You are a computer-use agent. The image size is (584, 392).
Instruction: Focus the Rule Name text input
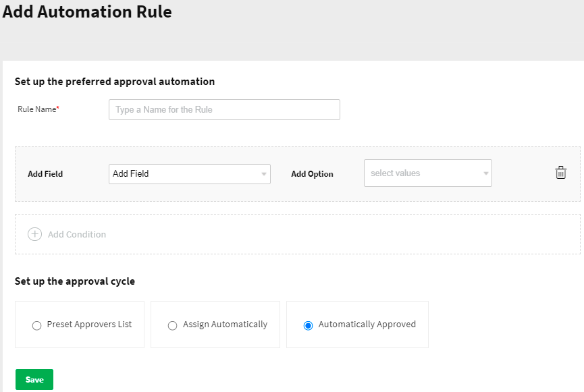(224, 109)
